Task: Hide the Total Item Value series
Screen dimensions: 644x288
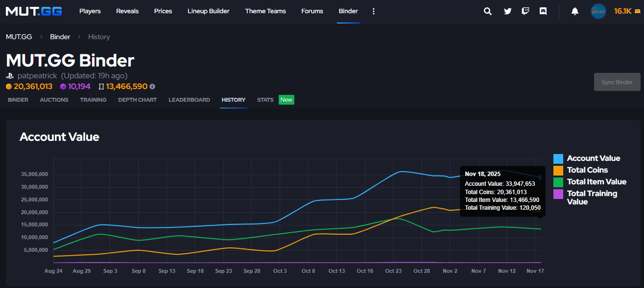Action: 596,182
